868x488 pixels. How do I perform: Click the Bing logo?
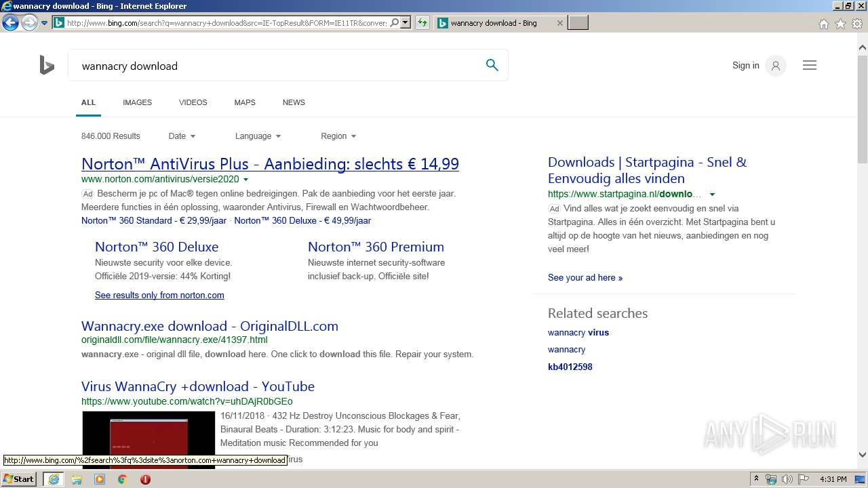click(x=47, y=66)
